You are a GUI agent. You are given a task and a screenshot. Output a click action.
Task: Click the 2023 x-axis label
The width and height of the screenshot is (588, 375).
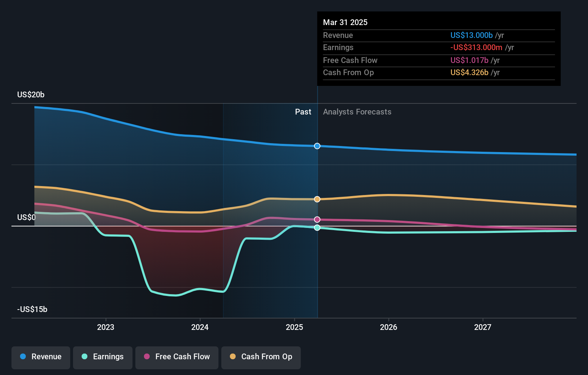[x=106, y=327]
